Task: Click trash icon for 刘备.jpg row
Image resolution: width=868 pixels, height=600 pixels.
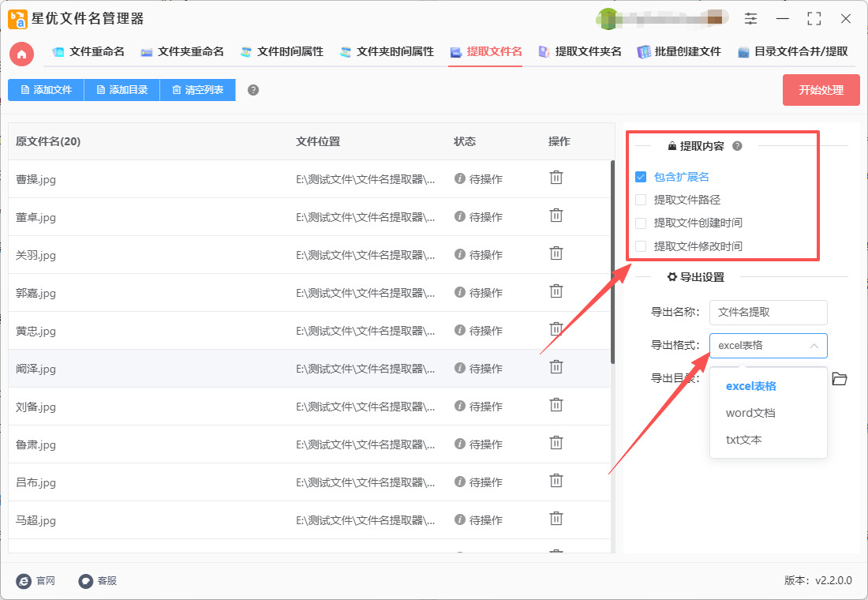Action: (x=556, y=405)
